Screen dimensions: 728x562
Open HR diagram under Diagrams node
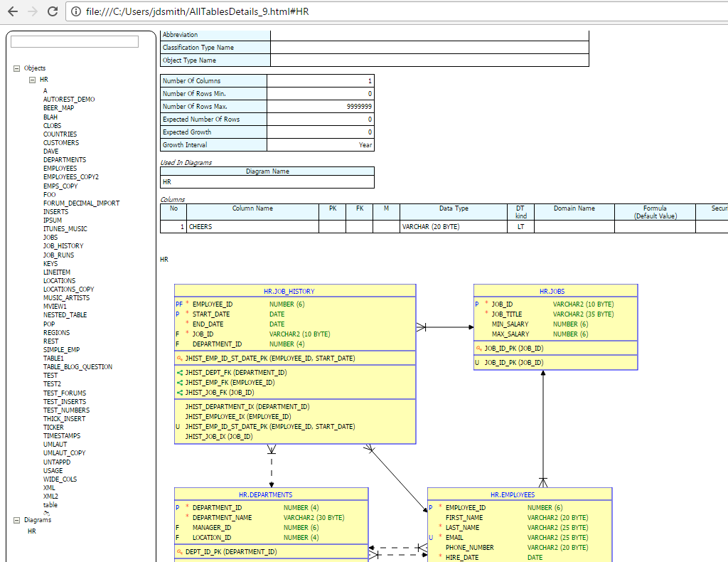[x=32, y=531]
